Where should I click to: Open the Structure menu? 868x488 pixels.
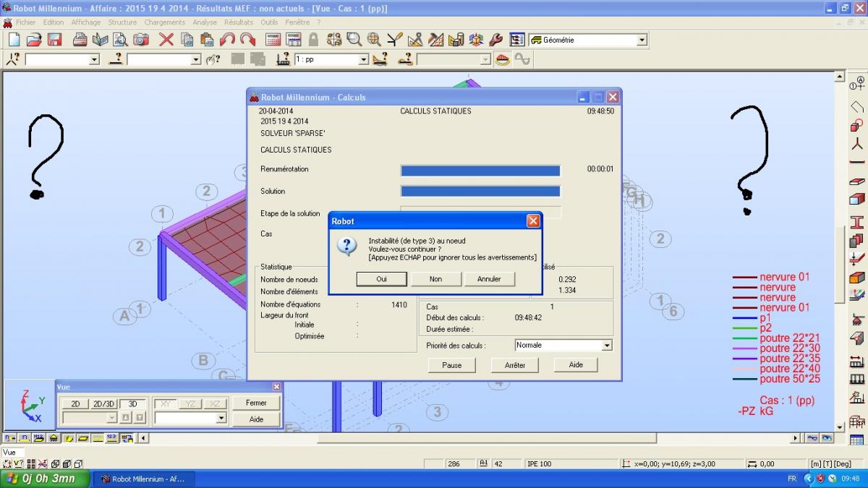click(122, 22)
